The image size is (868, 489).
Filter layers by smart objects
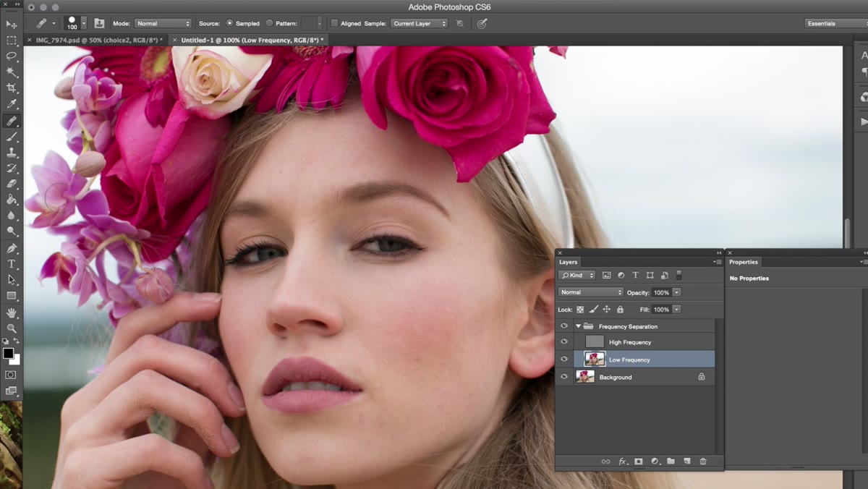tap(664, 276)
